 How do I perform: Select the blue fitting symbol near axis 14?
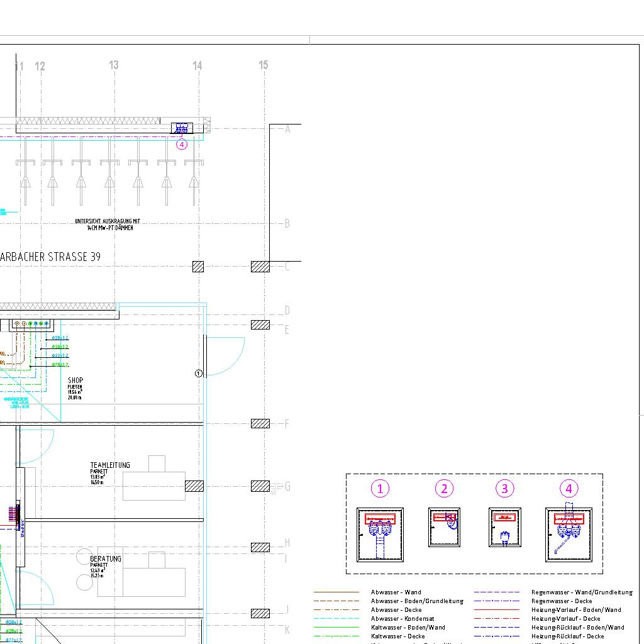(x=182, y=128)
